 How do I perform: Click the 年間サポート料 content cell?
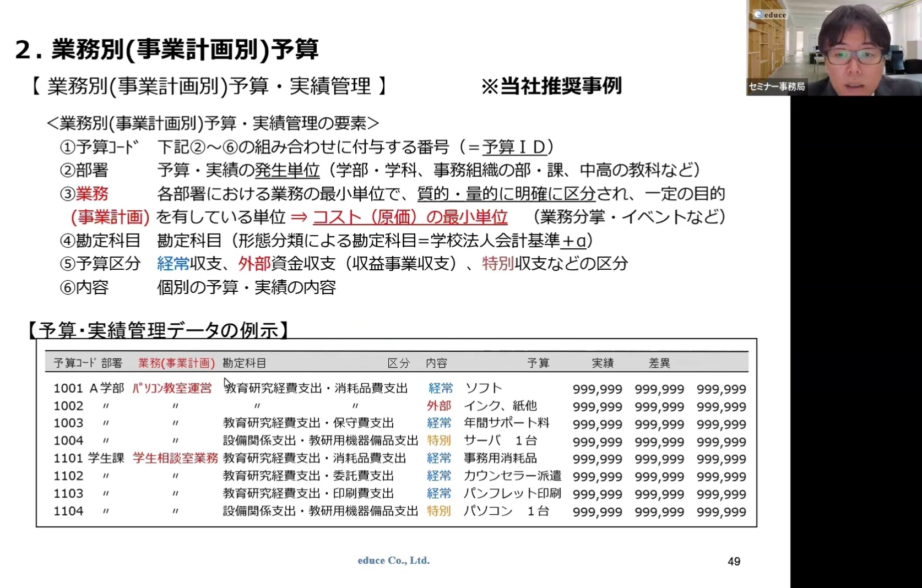507,423
